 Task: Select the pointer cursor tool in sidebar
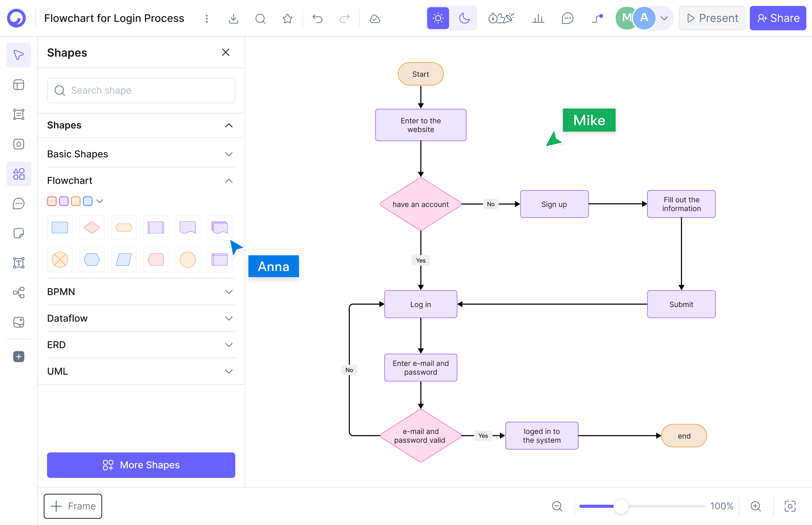coord(19,55)
